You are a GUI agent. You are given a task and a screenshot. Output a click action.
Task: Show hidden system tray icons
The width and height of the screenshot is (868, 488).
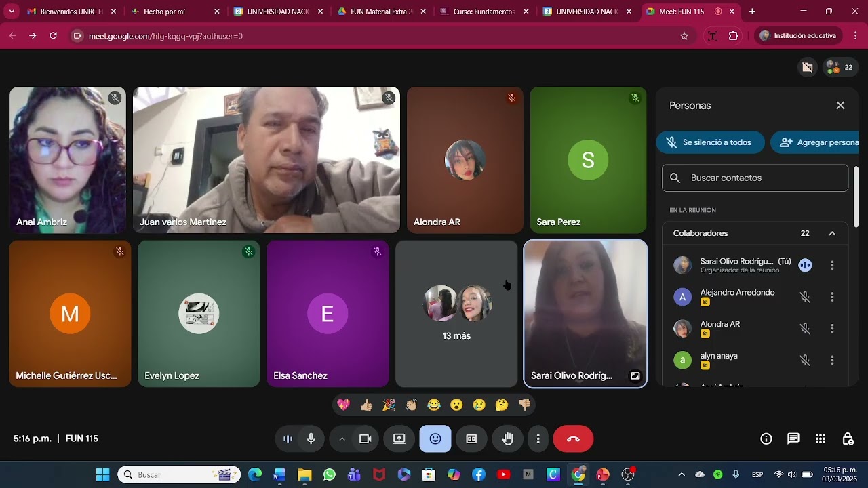click(x=682, y=474)
